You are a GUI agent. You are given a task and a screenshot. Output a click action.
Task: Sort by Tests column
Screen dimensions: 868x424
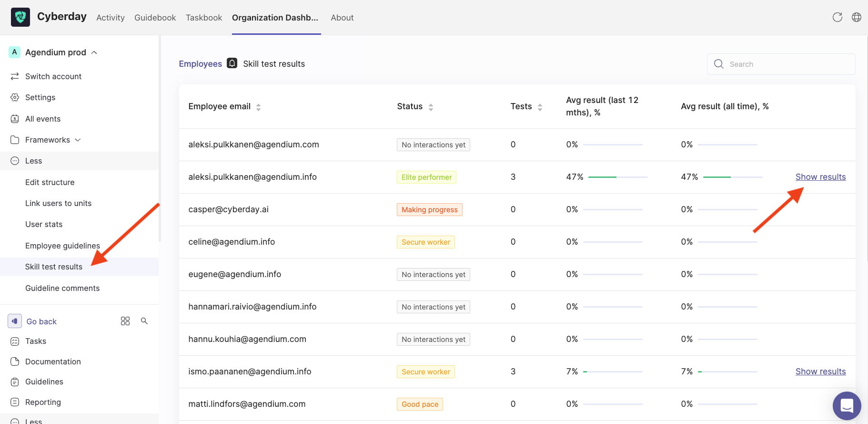[x=540, y=107]
